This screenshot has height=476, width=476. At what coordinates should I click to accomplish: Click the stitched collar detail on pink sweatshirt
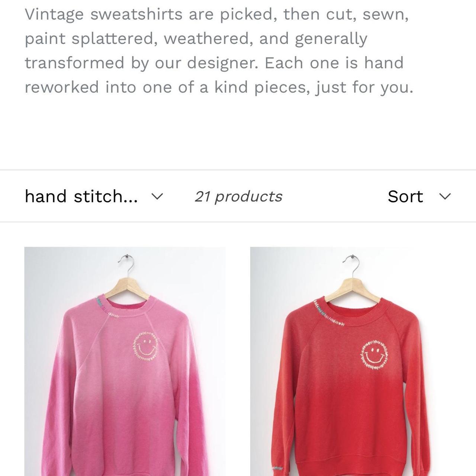click(x=106, y=306)
